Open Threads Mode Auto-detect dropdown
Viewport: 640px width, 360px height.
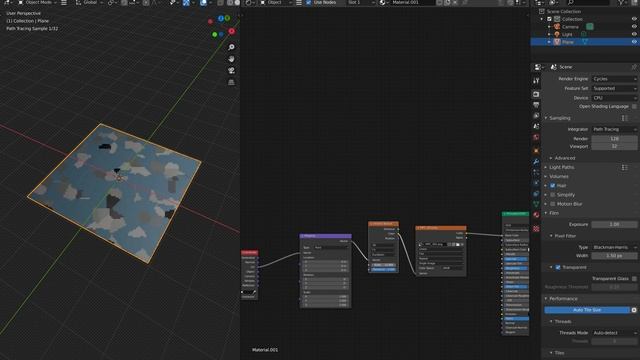(614, 333)
